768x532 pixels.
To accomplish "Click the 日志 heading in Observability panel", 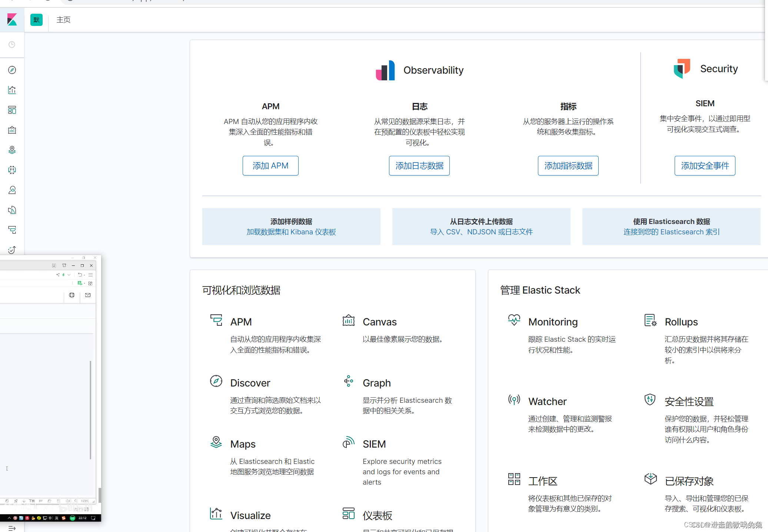I will pos(419,106).
